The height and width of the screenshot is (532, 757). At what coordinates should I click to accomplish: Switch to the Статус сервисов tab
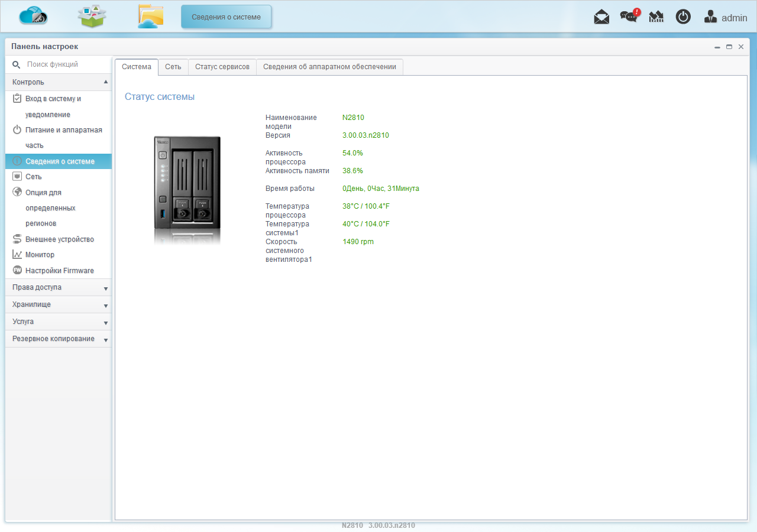coord(222,67)
